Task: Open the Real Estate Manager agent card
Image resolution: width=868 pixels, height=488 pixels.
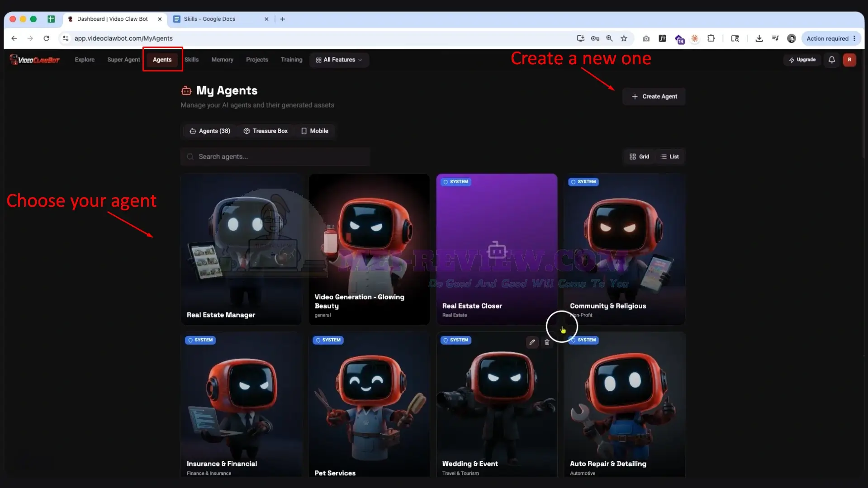Action: tap(241, 249)
